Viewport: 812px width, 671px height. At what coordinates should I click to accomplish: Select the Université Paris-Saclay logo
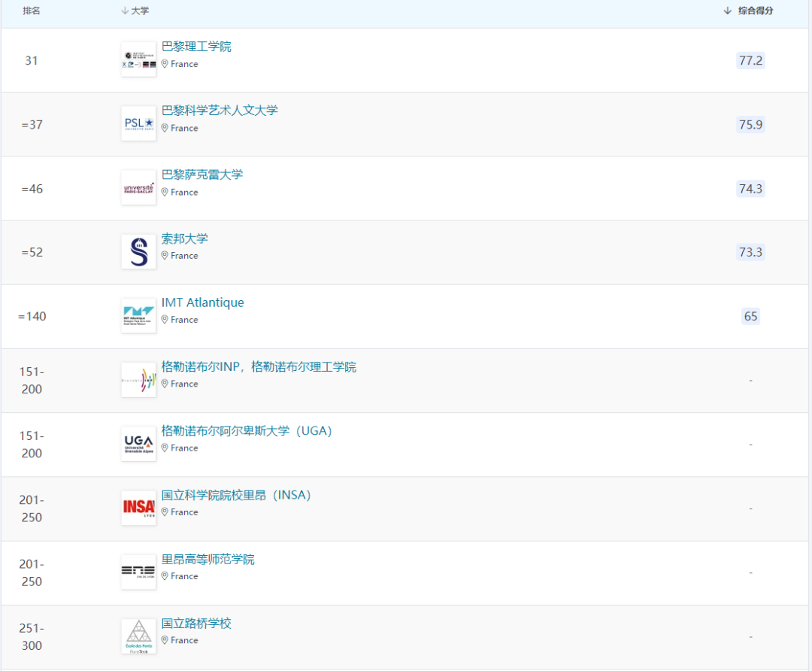click(x=138, y=187)
